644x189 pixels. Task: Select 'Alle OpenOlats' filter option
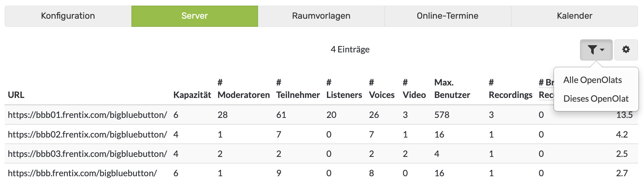pyautogui.click(x=592, y=80)
